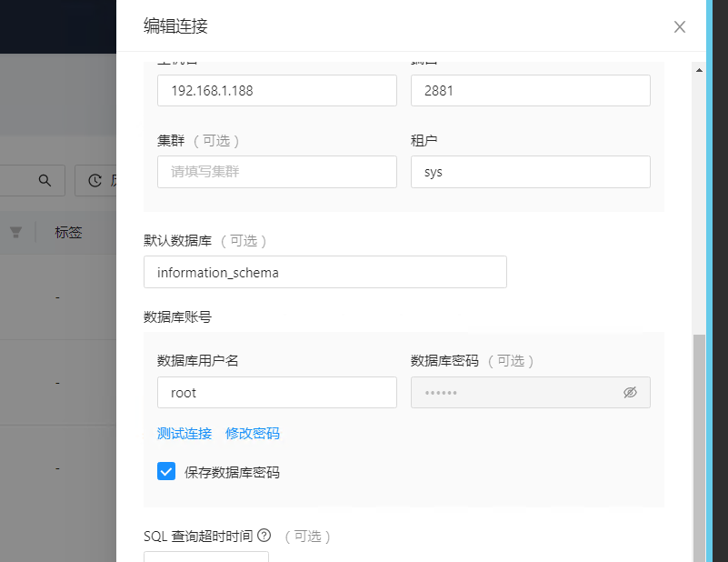Click the 数据库用户名 field containing root
This screenshot has width=728, height=562.
276,393
